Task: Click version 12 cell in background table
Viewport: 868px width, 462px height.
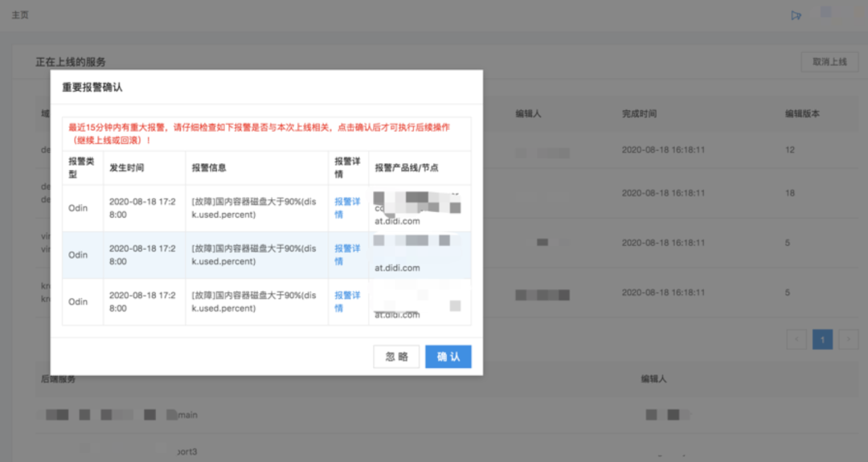Action: tap(790, 150)
